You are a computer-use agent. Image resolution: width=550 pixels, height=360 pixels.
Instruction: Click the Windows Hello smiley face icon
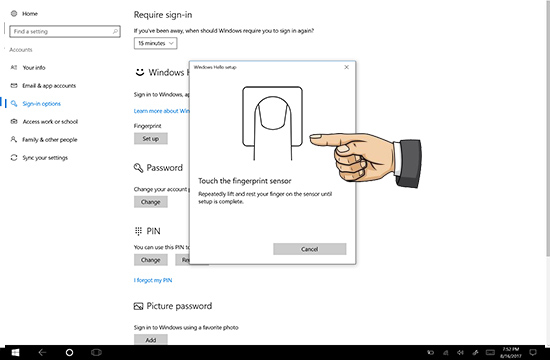[x=140, y=72]
